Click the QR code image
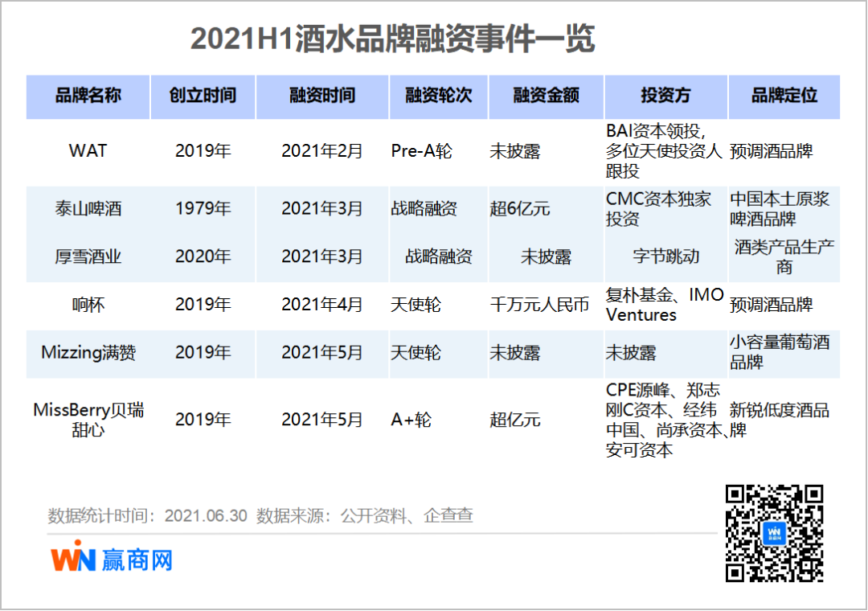 [x=775, y=534]
